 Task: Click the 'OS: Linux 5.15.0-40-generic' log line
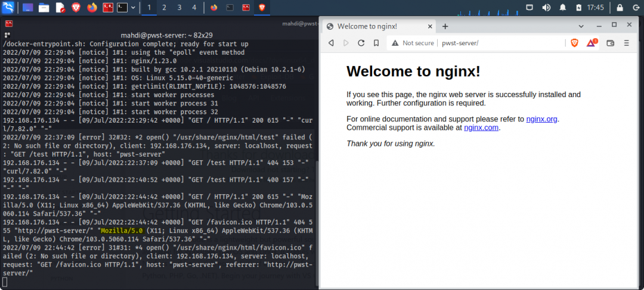(x=118, y=77)
